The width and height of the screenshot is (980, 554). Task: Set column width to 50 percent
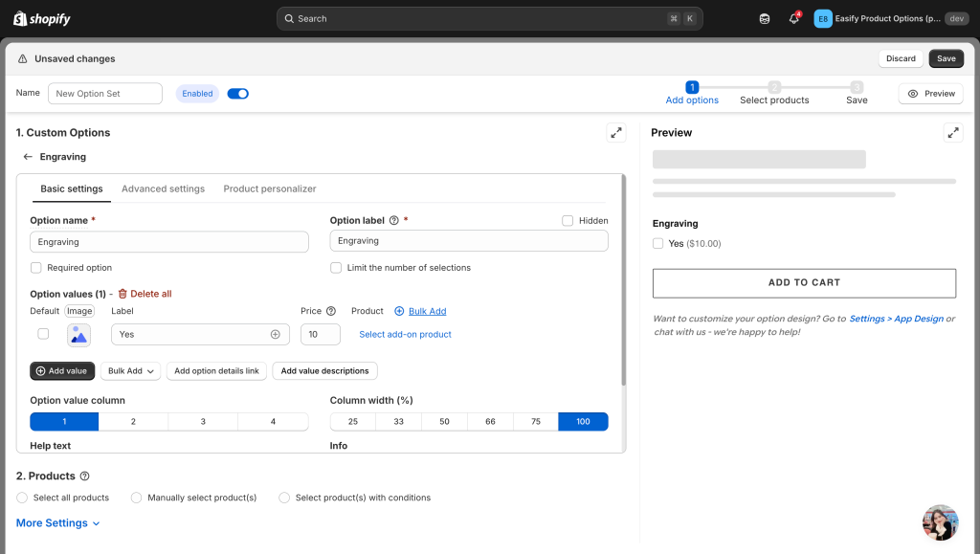(444, 422)
